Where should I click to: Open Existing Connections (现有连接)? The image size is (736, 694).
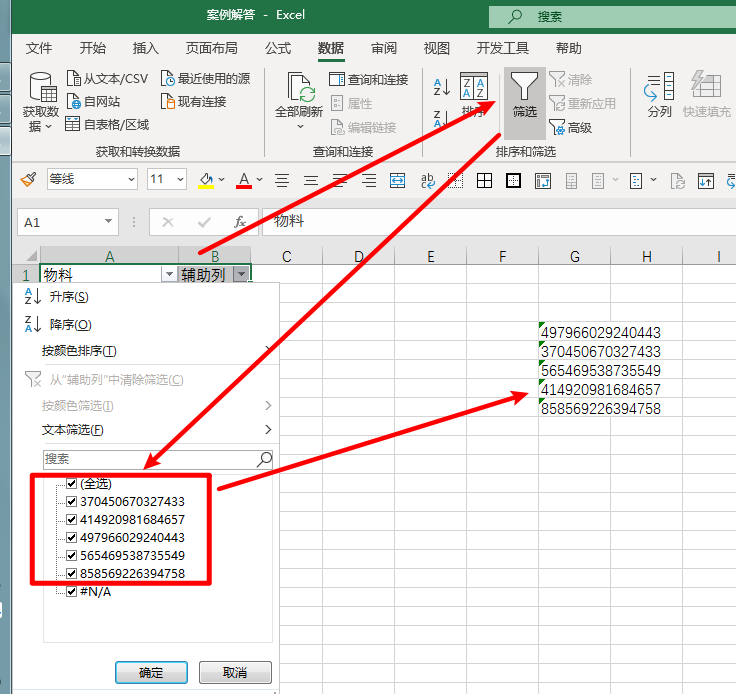point(193,101)
